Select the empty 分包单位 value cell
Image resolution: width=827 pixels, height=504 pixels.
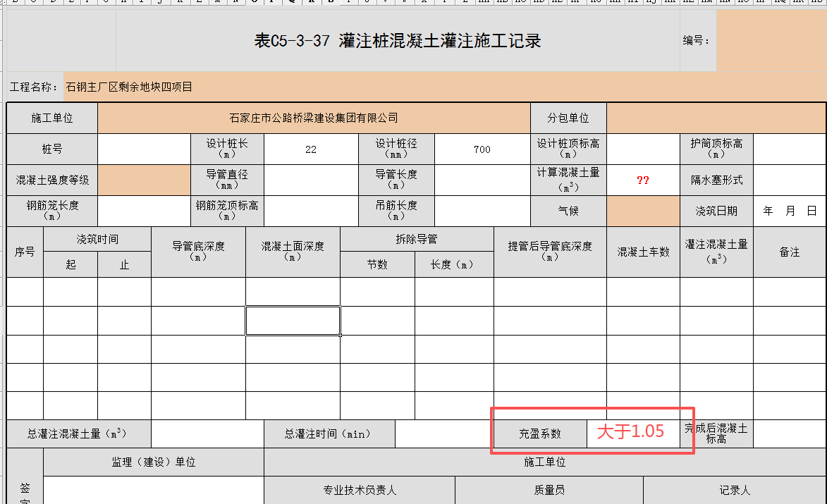[x=716, y=118]
